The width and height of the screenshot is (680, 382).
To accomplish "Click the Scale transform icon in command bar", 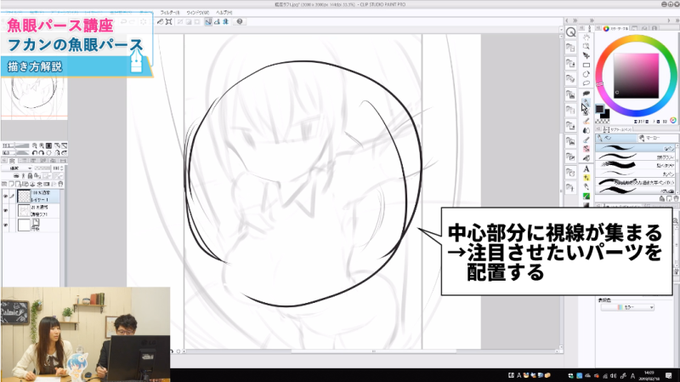I will [x=169, y=22].
